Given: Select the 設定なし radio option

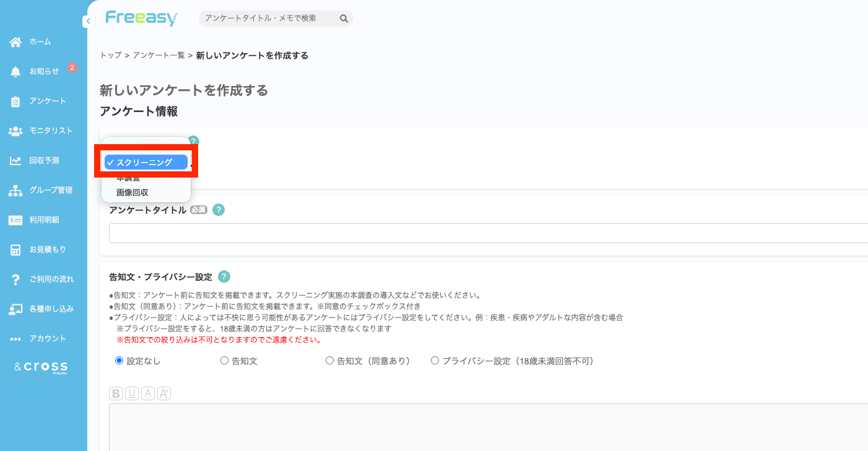Looking at the screenshot, I should [119, 360].
